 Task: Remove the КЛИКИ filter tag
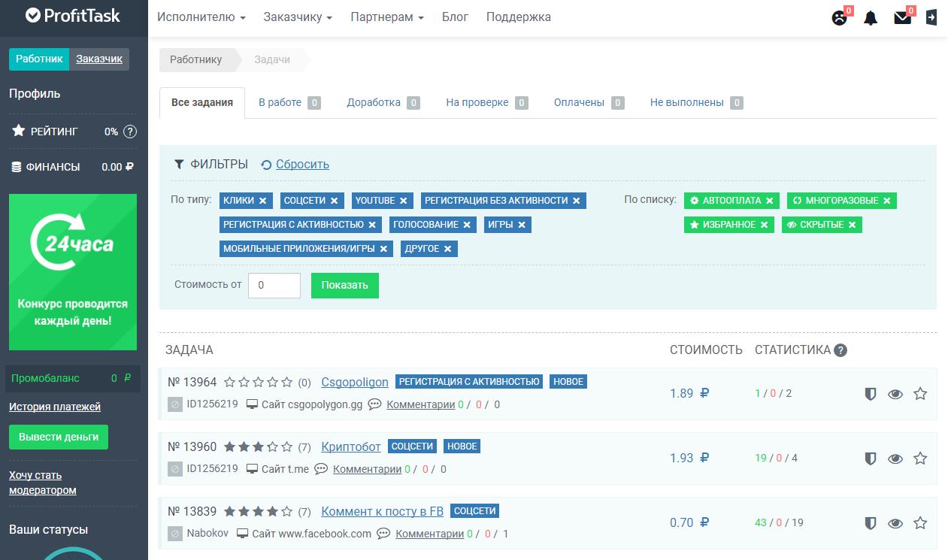[262, 201]
